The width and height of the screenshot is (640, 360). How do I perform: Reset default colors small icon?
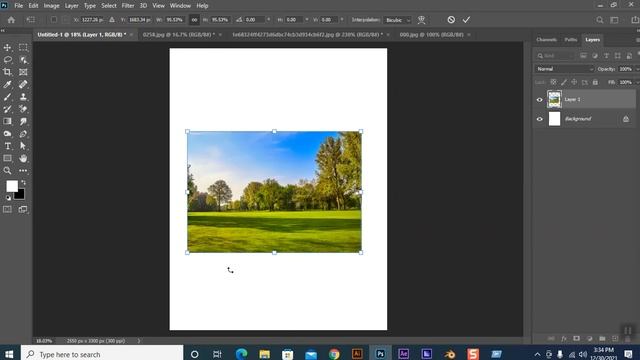[x=8, y=198]
